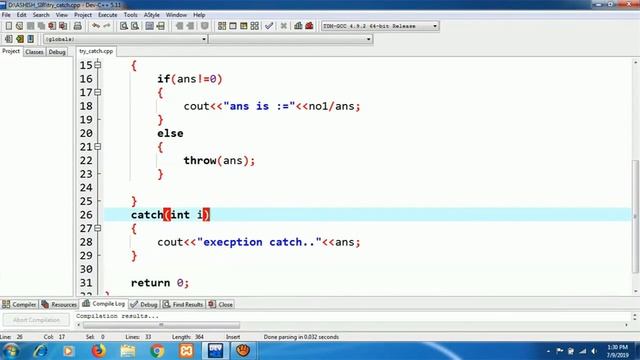This screenshot has height=360, width=640.
Task: Collapse code fold at line 15
Action: coord(98,65)
